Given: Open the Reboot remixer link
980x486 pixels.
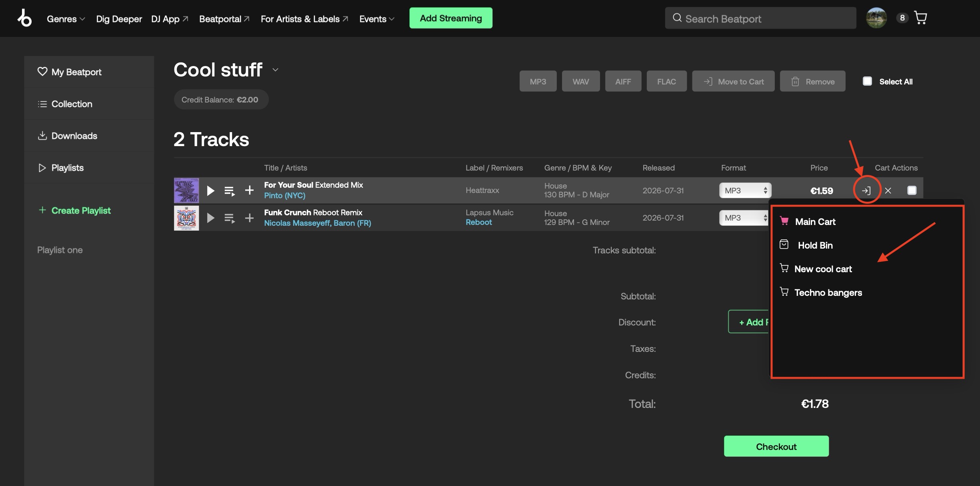Looking at the screenshot, I should point(479,223).
